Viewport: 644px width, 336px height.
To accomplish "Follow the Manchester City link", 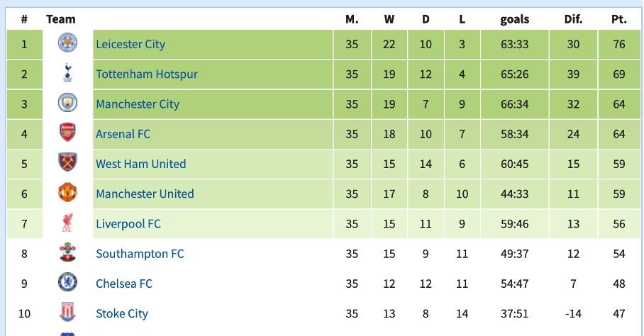I will click(x=138, y=103).
